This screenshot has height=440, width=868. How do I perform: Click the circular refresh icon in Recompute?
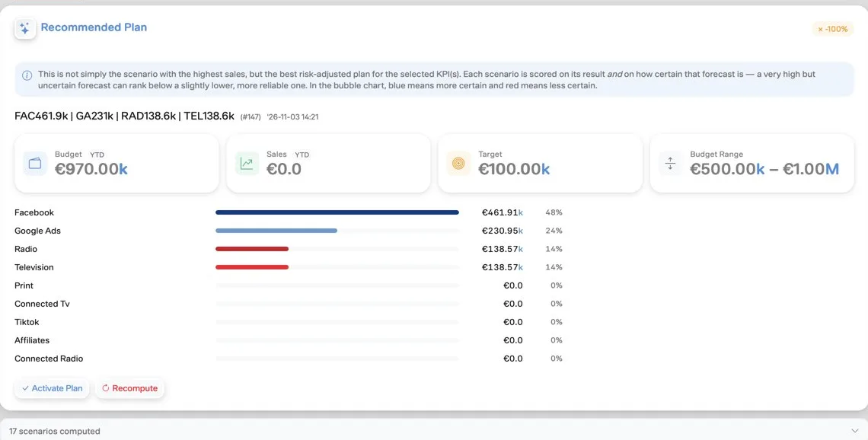click(106, 388)
